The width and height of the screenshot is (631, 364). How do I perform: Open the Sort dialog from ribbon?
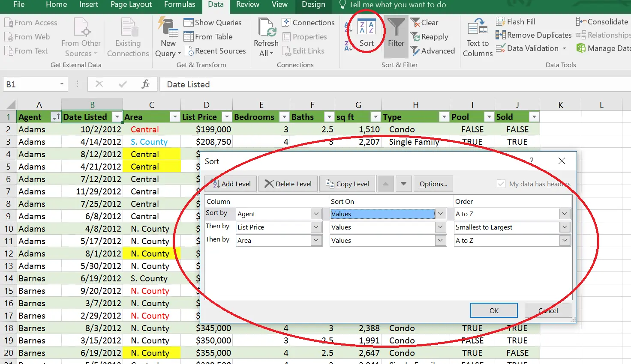[367, 33]
